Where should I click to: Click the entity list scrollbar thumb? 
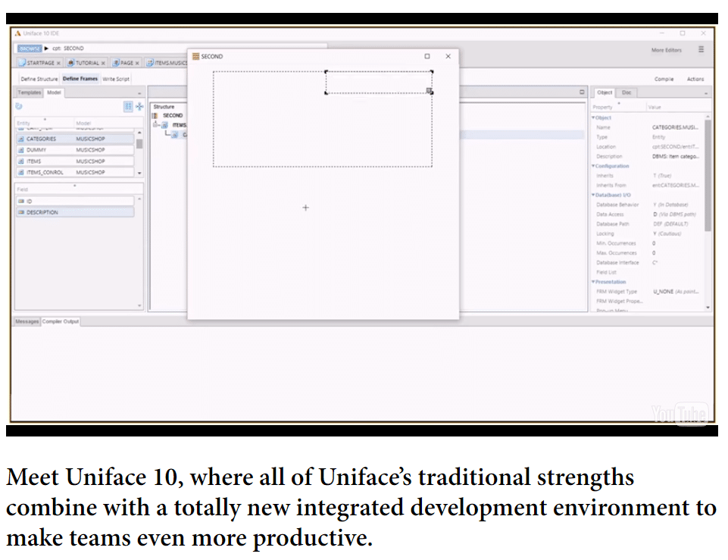click(139, 144)
